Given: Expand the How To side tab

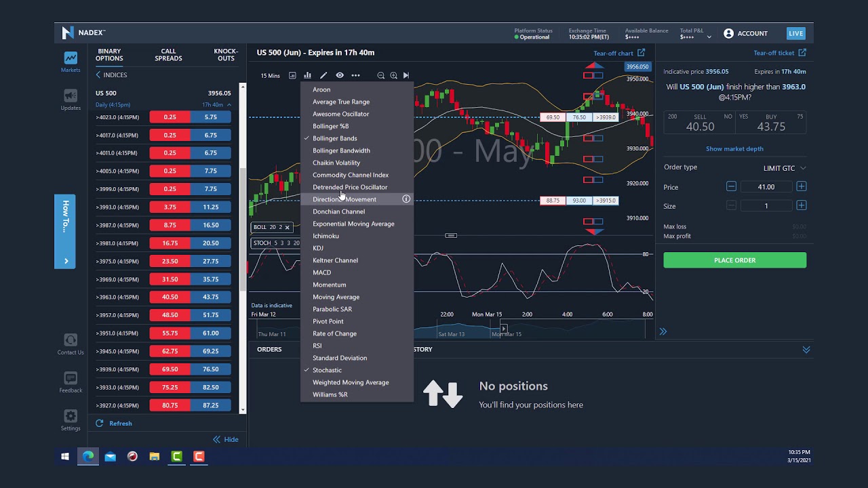Looking at the screenshot, I should coord(65,232).
